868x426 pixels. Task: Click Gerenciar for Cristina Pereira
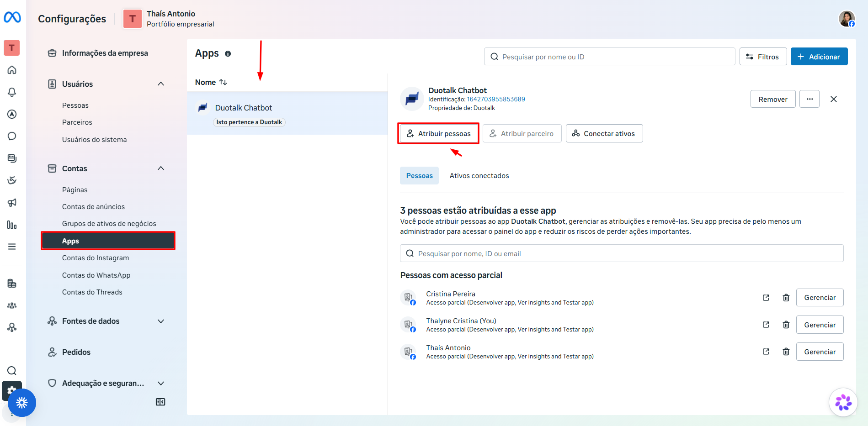point(820,298)
